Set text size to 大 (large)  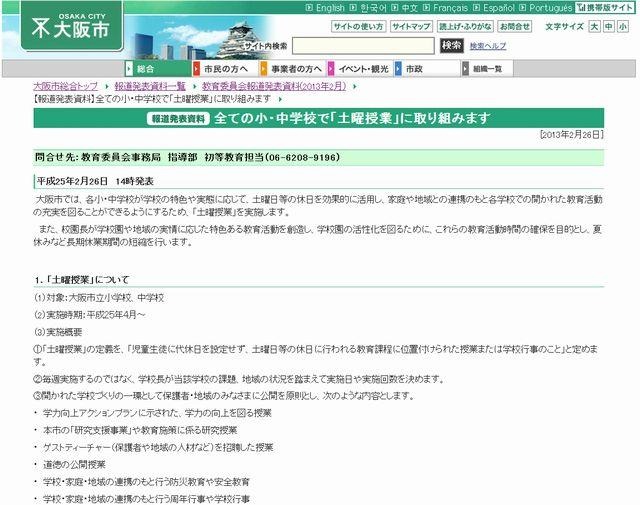pyautogui.click(x=594, y=27)
